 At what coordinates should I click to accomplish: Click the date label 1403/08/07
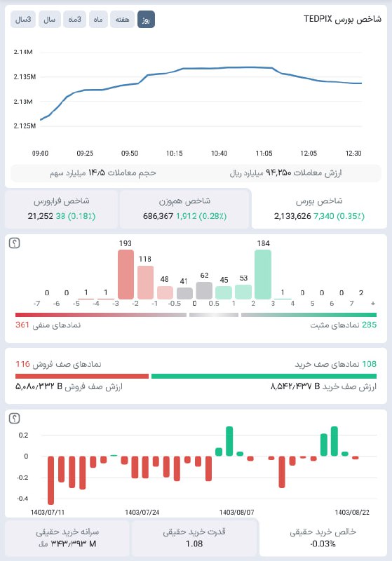click(237, 513)
